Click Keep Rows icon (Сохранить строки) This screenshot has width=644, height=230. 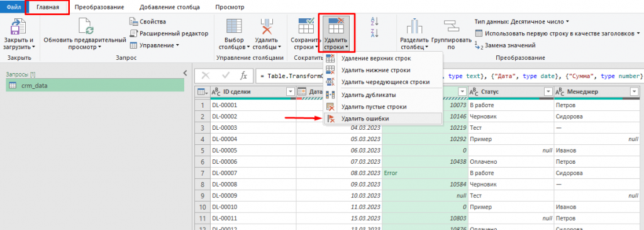coord(306,26)
